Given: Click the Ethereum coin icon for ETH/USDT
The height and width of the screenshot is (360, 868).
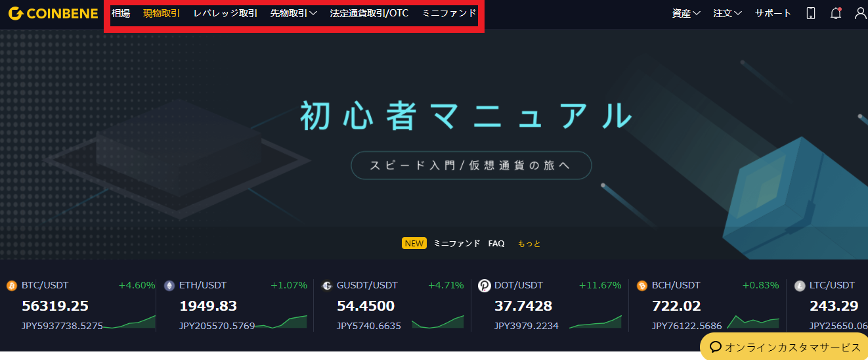Looking at the screenshot, I should (169, 286).
